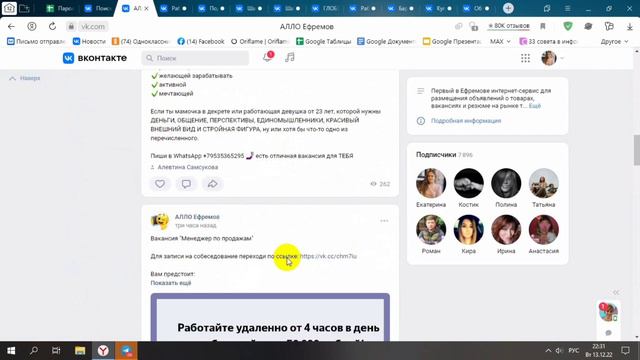Open Telegram from the taskbar
This screenshot has height=360, width=640.
tap(127, 351)
